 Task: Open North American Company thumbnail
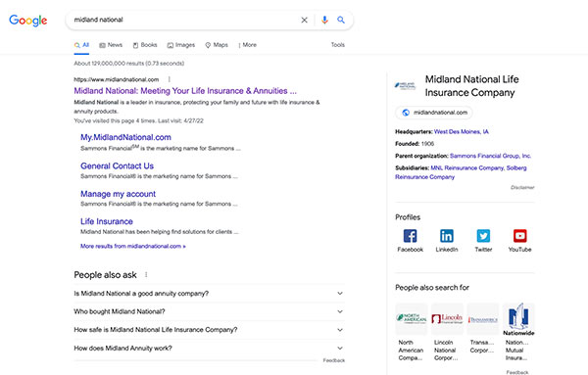411,319
